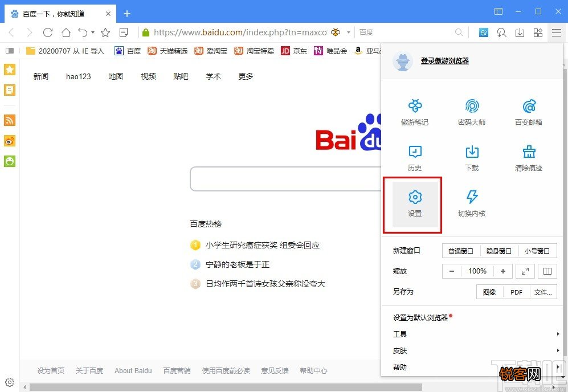Open the Password Master (密码大师) icon
Image resolution: width=568 pixels, height=392 pixels.
click(472, 113)
